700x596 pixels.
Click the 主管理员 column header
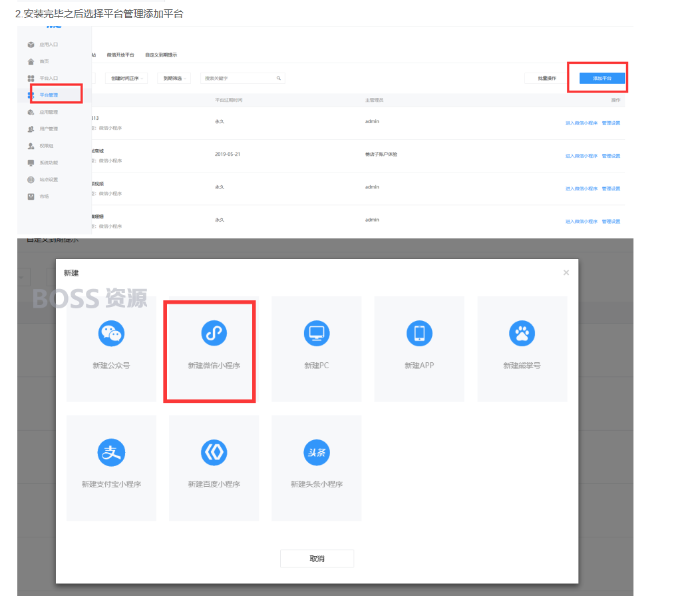tap(374, 100)
